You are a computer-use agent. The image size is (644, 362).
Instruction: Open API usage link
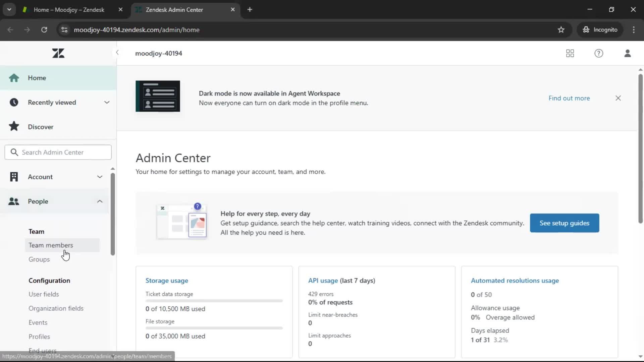coord(323,280)
